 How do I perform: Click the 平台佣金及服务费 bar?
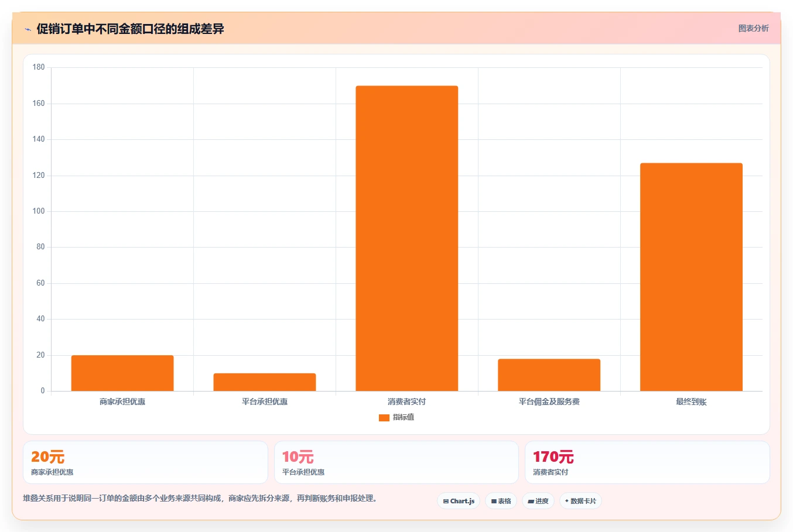(x=549, y=375)
